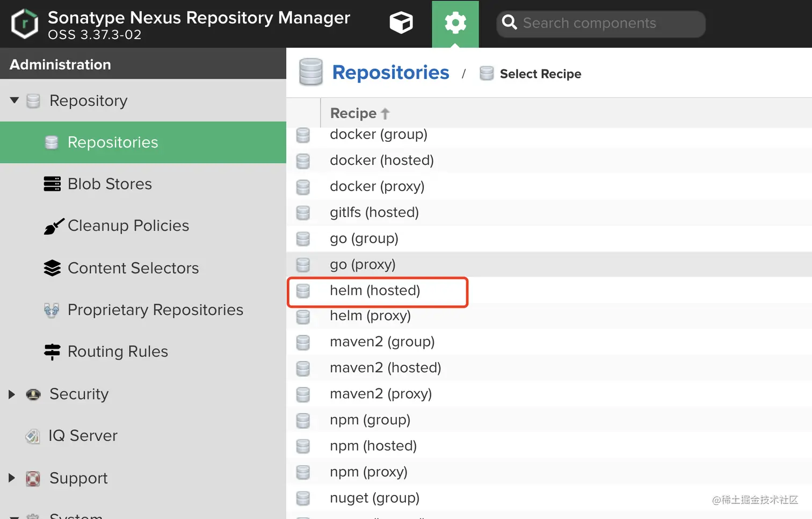
Task: Click the Select Recipe breadcrumb
Action: pos(540,74)
